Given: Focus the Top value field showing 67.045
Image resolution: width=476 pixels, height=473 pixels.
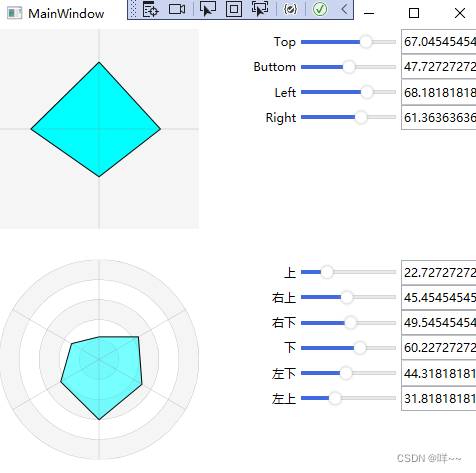Looking at the screenshot, I should click(x=439, y=42).
